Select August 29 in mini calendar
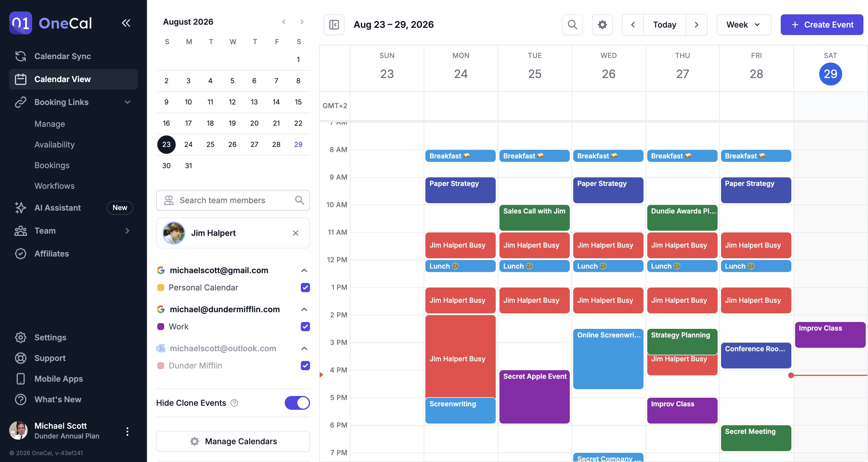The image size is (868, 462). click(x=298, y=145)
